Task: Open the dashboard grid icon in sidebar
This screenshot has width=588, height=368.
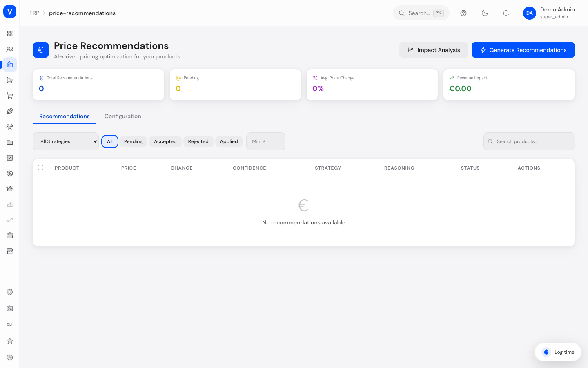Action: (x=10, y=34)
